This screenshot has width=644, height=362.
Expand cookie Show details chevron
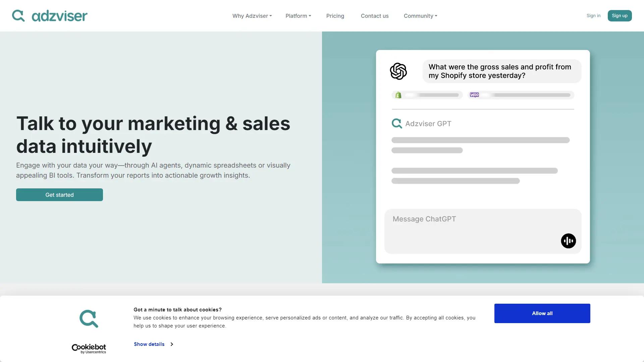pyautogui.click(x=172, y=344)
